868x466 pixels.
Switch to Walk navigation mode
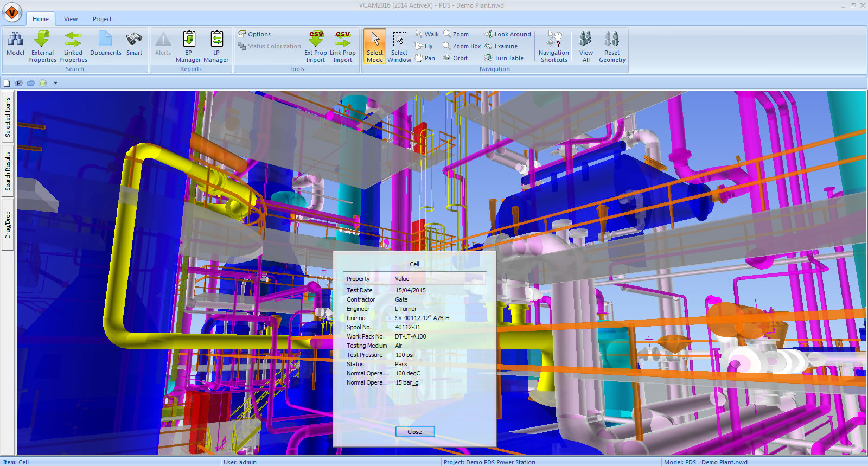point(427,34)
